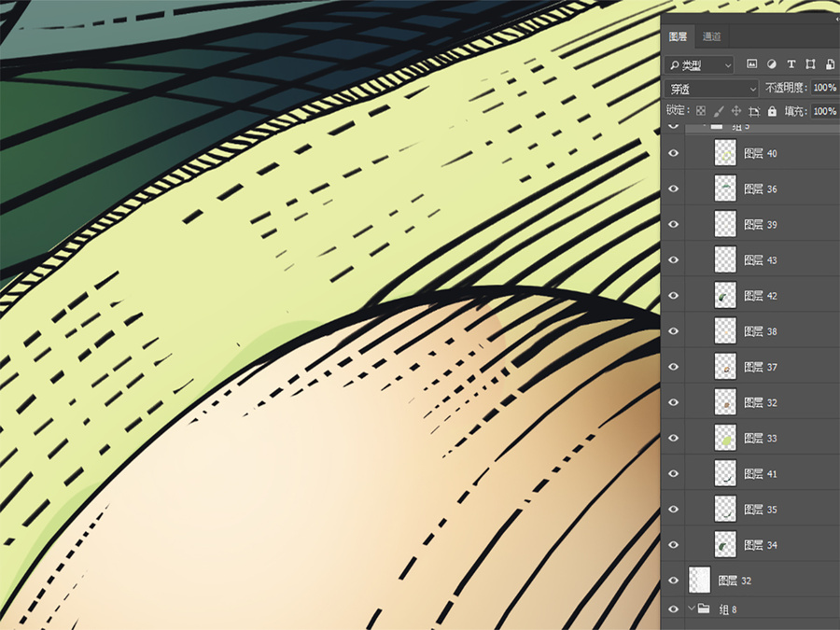840x630 pixels.
Task: Select layer name 图层 43
Action: pos(760,259)
